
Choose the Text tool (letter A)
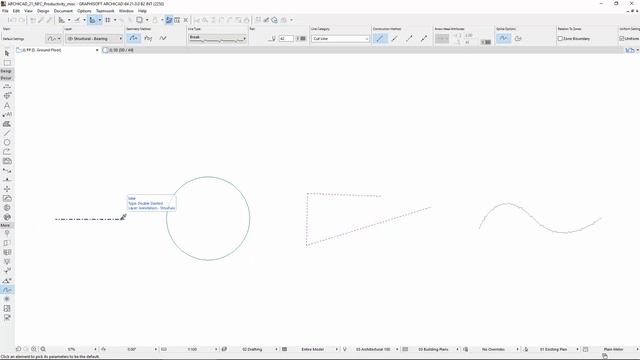pos(7,105)
